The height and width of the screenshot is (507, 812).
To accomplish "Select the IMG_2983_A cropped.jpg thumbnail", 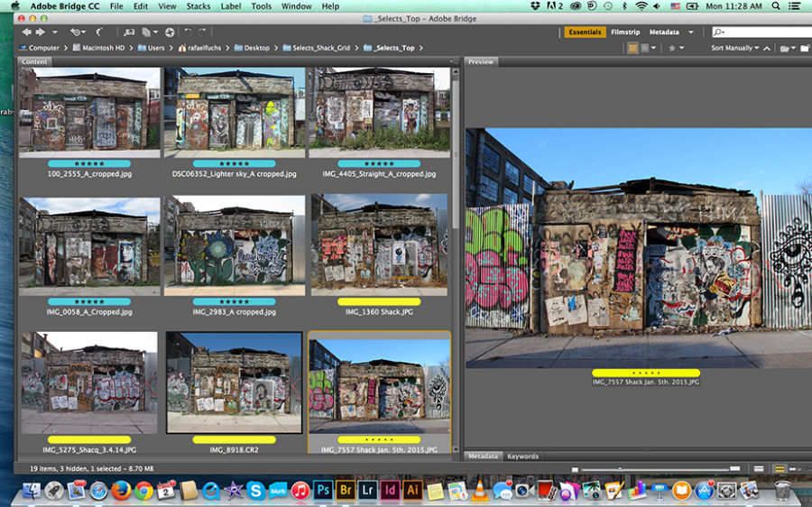I will (x=235, y=246).
